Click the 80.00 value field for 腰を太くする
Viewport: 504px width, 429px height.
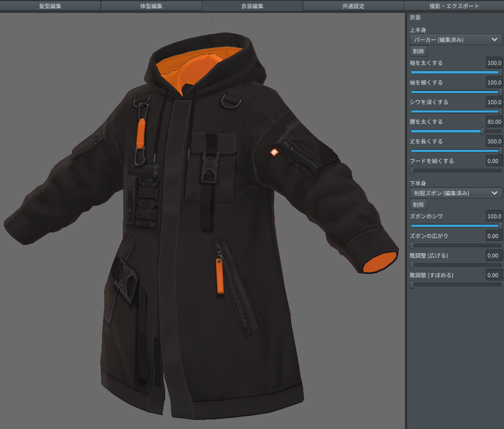pyautogui.click(x=495, y=122)
